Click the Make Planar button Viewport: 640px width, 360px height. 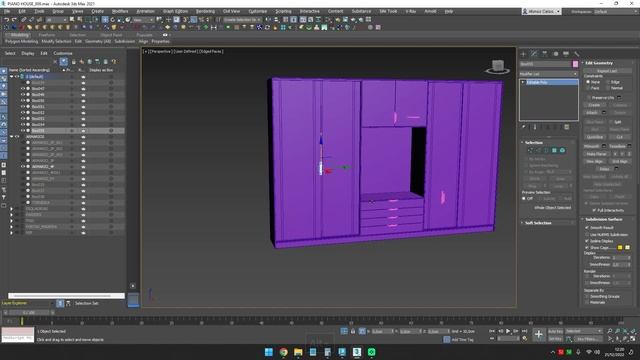(x=597, y=154)
